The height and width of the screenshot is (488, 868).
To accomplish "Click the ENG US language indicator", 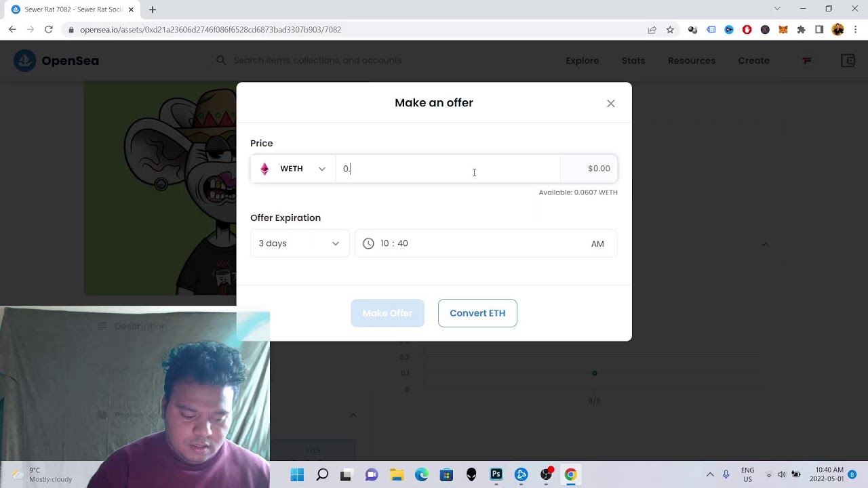I will point(747,474).
